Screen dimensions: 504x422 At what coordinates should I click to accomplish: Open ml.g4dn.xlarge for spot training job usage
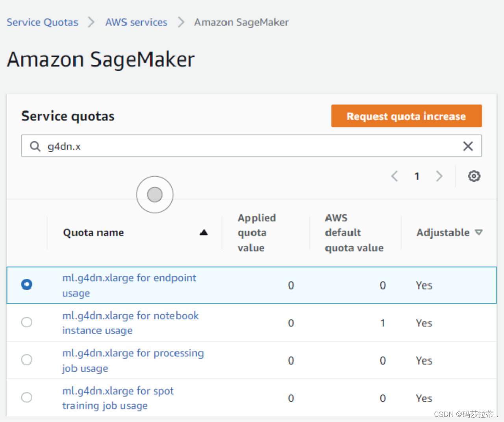pos(118,398)
